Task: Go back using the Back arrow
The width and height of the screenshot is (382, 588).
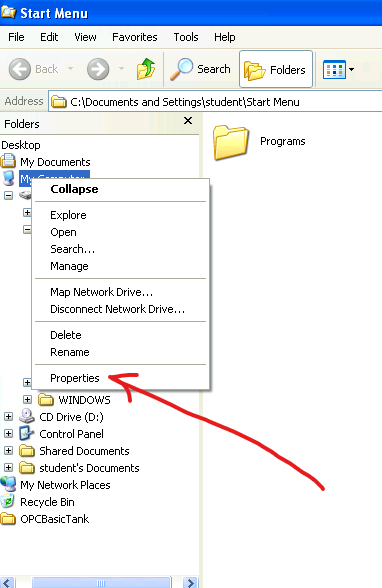Action: click(19, 69)
